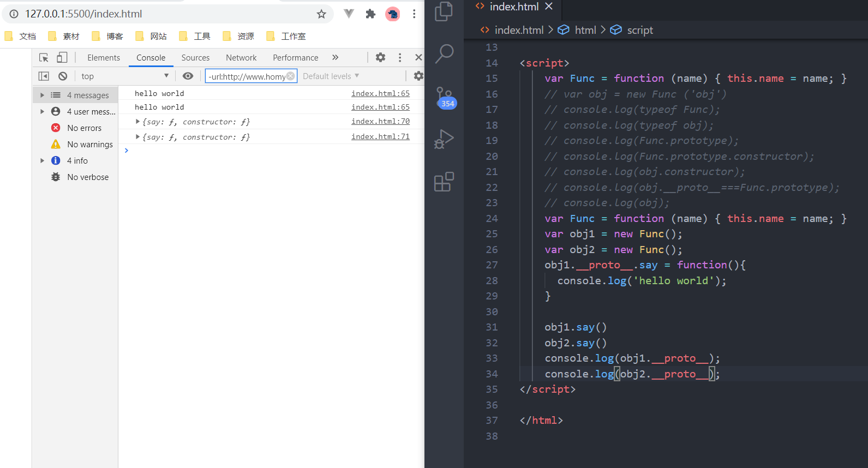The height and width of the screenshot is (468, 868).
Task: Click the Chrome profile avatar
Action: point(392,14)
